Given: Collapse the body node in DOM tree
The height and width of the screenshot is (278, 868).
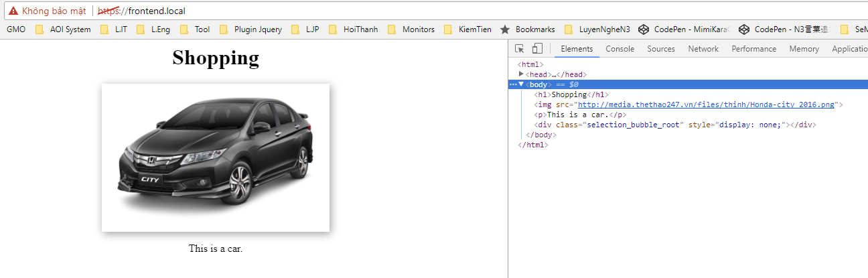Looking at the screenshot, I should click(x=521, y=84).
